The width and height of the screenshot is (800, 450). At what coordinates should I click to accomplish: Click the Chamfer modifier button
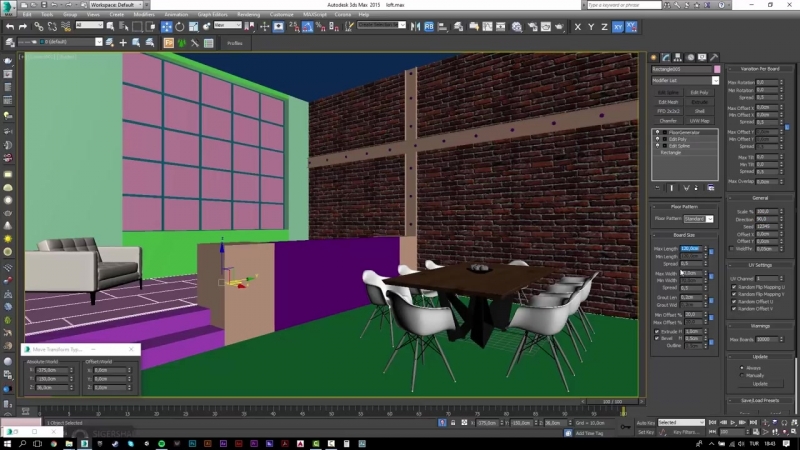coord(668,121)
